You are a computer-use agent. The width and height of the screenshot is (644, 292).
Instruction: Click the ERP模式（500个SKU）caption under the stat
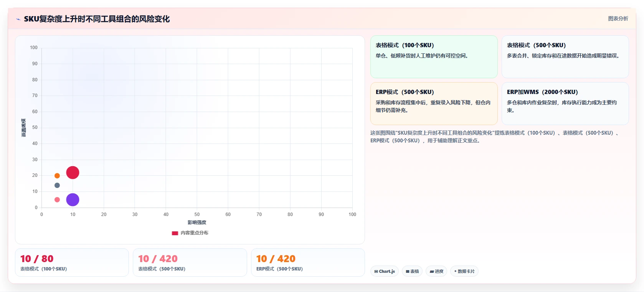tap(280, 269)
